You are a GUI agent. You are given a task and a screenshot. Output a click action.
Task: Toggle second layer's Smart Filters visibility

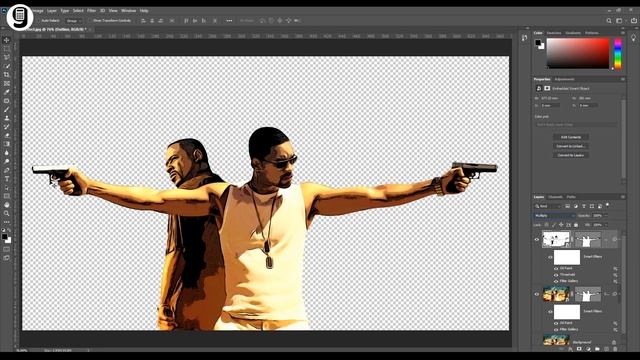550,311
